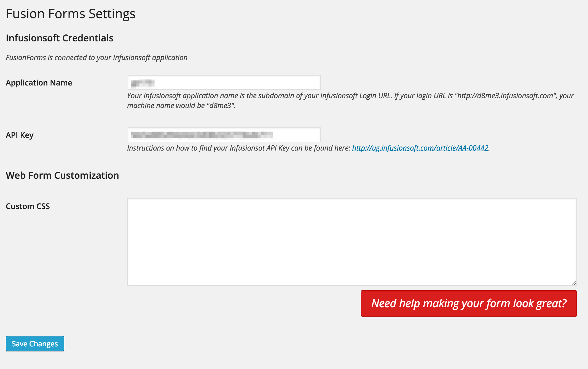Viewport: 588px width, 369px height.
Task: Click the red 'Need help making your form look great?' button
Action: click(469, 303)
